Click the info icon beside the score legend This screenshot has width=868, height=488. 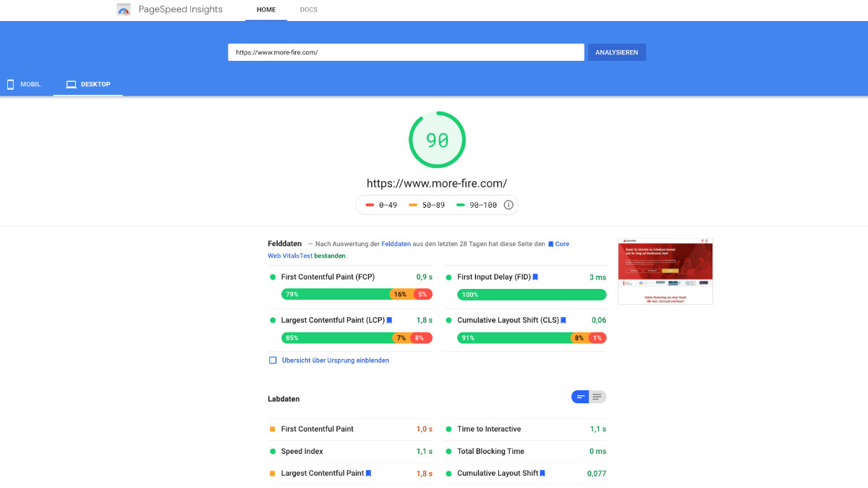508,205
